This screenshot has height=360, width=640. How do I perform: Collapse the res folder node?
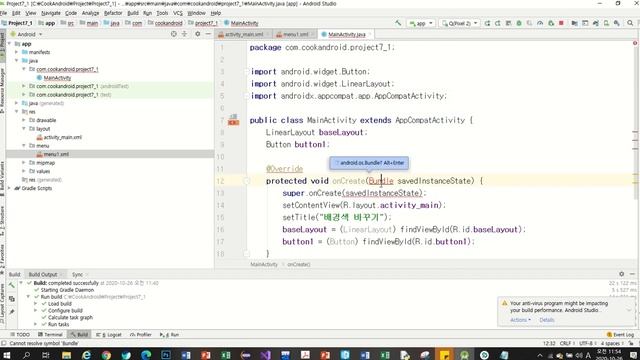coord(16,111)
